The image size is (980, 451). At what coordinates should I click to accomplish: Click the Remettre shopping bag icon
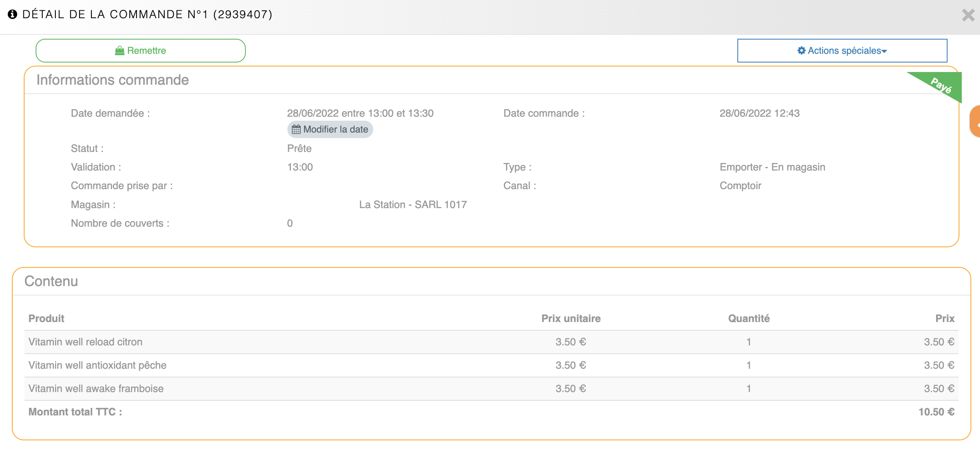(120, 51)
